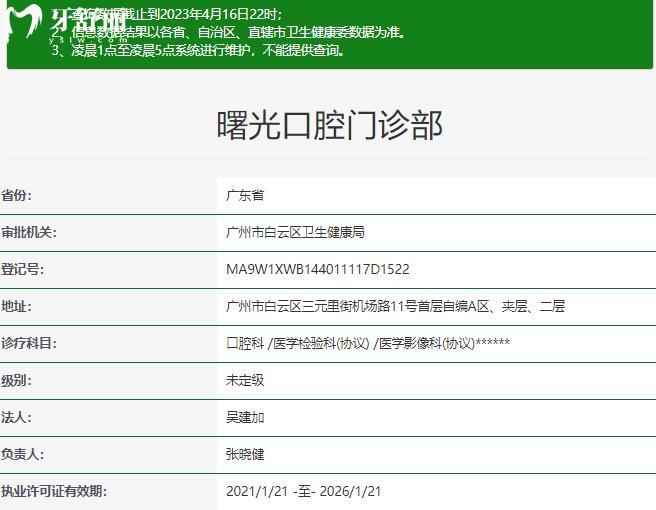Image resolution: width=656 pixels, height=510 pixels.
Task: Click the value 广东省
Action: coord(245,195)
